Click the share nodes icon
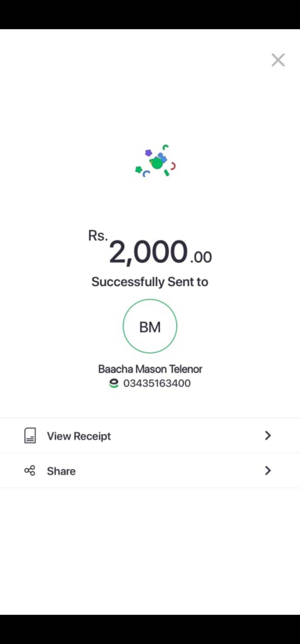The width and height of the screenshot is (300, 644). (x=30, y=470)
